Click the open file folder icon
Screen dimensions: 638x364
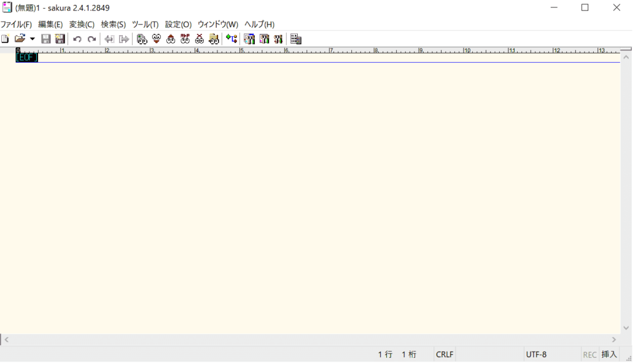click(x=19, y=39)
